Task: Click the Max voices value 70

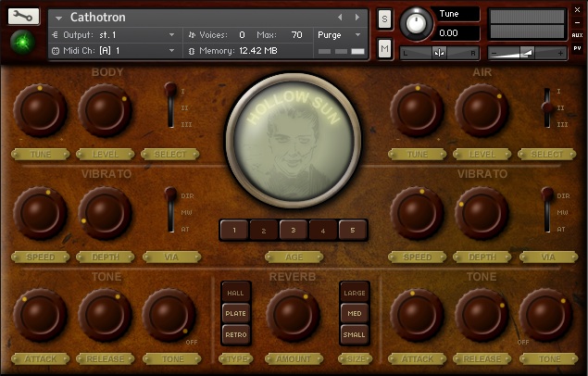Action: coord(296,35)
